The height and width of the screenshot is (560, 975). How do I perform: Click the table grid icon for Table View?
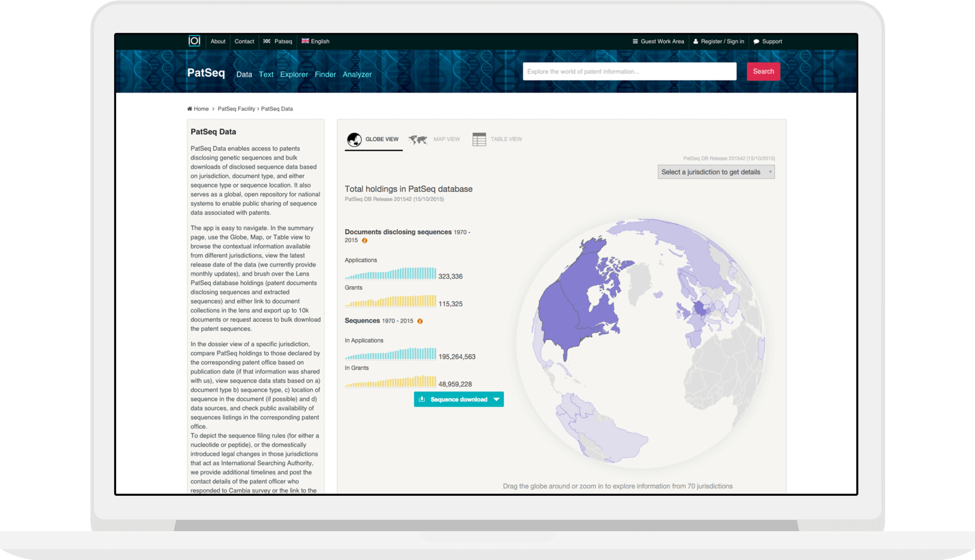click(479, 140)
